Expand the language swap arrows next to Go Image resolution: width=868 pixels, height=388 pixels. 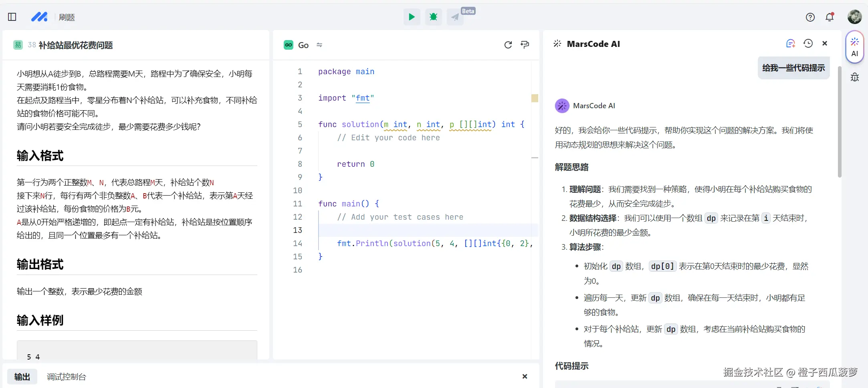point(319,44)
